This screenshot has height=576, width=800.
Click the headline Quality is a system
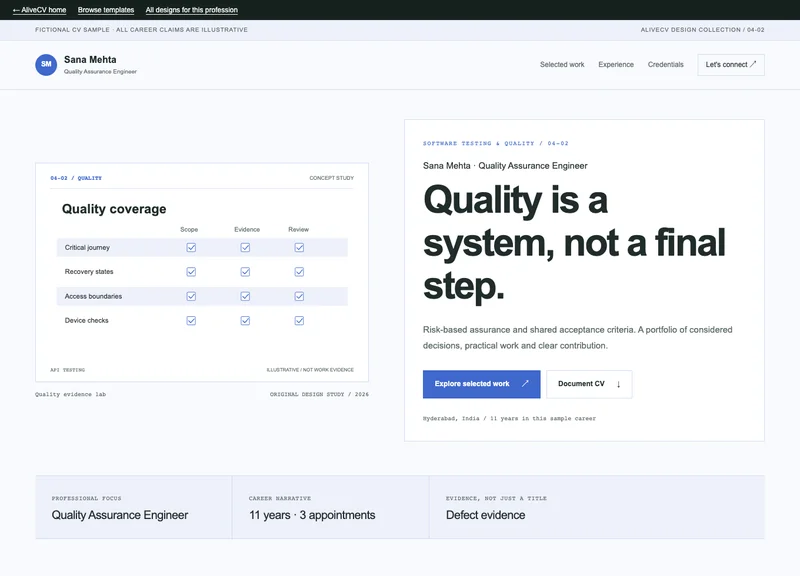[574, 242]
